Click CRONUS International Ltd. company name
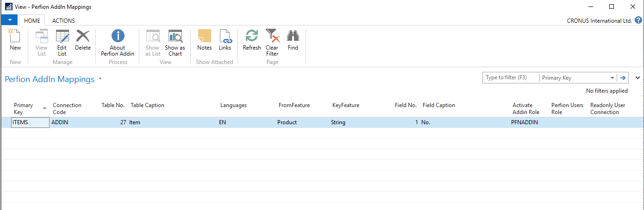 (x=599, y=21)
